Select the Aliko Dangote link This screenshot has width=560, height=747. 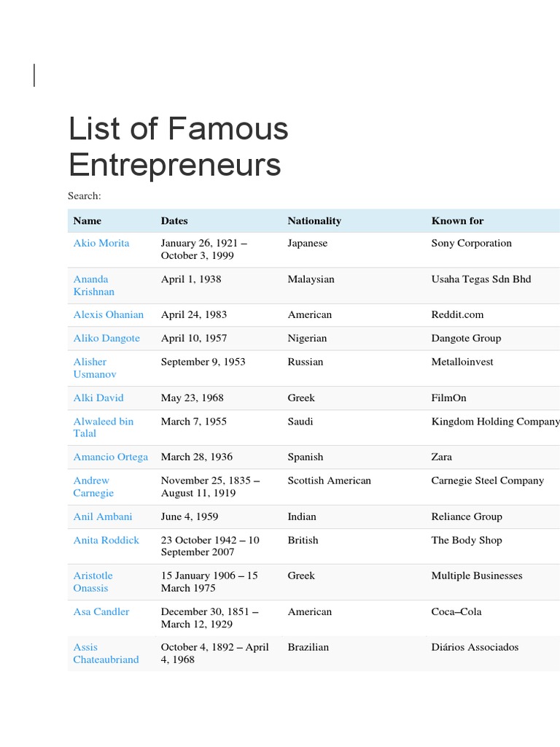[106, 338]
